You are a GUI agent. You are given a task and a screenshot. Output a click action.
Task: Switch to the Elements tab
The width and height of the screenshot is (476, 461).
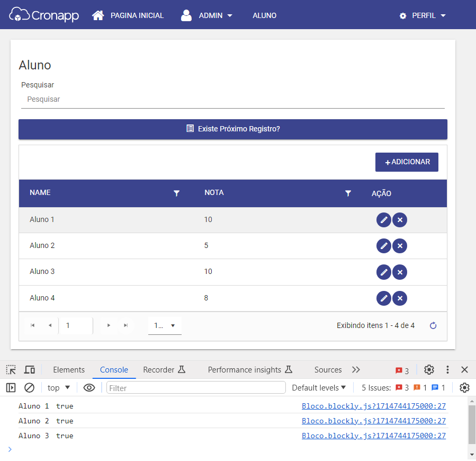[x=69, y=370]
